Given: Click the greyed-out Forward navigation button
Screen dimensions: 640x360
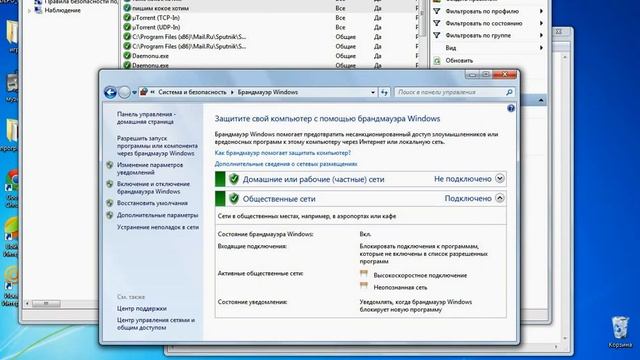Looking at the screenshot, I should [124, 93].
